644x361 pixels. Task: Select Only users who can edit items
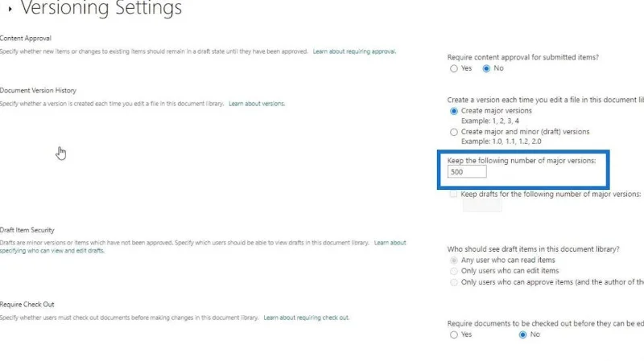pyautogui.click(x=454, y=271)
